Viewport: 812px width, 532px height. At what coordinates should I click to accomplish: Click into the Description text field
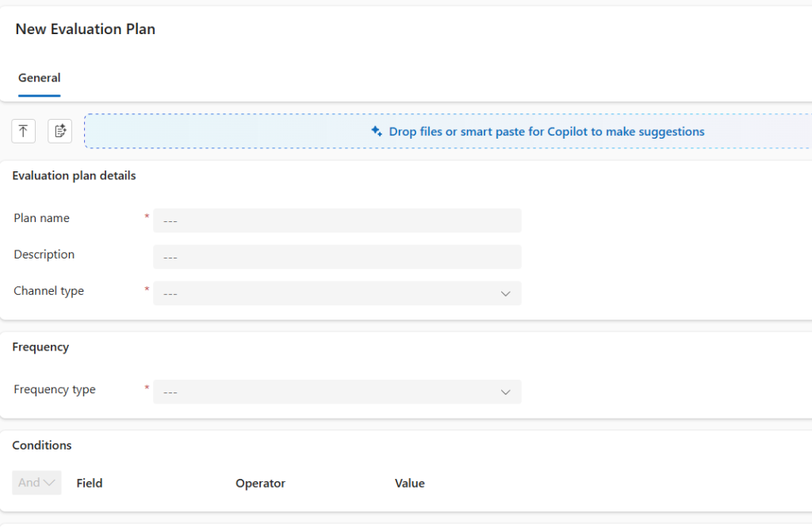click(337, 257)
